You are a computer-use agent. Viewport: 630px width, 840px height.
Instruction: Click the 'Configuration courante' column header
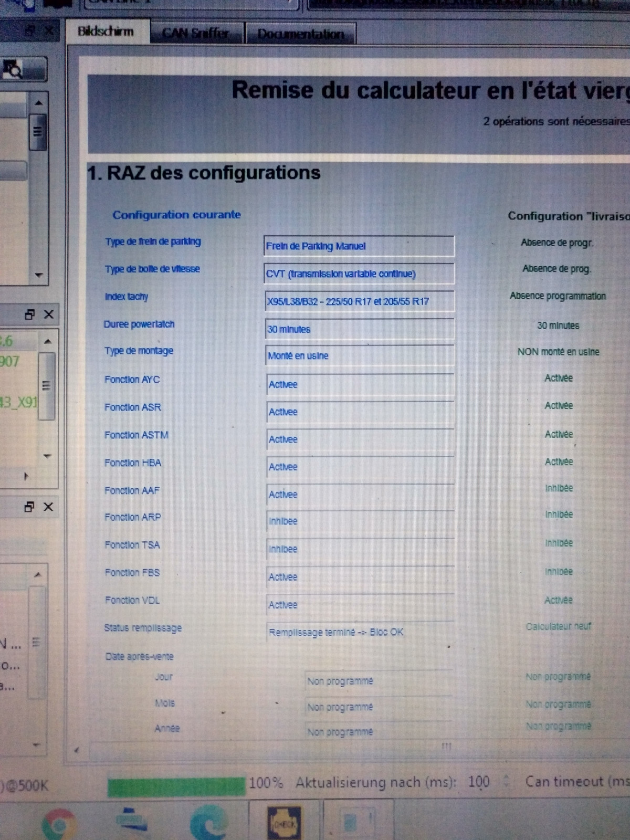pos(176,215)
